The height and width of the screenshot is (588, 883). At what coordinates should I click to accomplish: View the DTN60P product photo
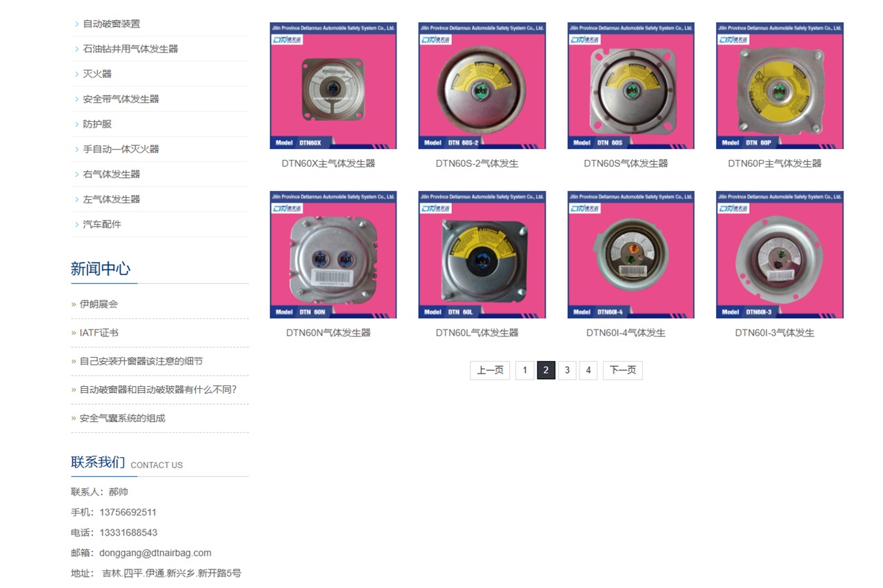coord(780,85)
